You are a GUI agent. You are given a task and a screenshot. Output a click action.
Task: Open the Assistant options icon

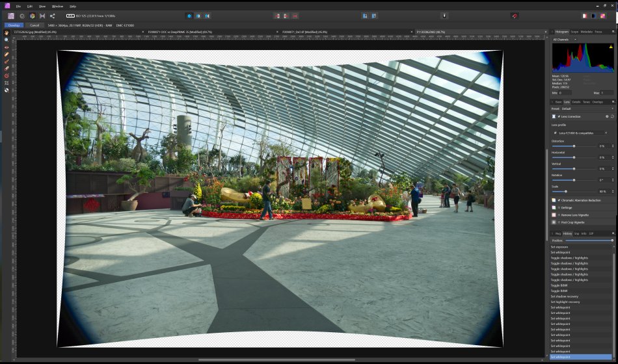(x=444, y=16)
